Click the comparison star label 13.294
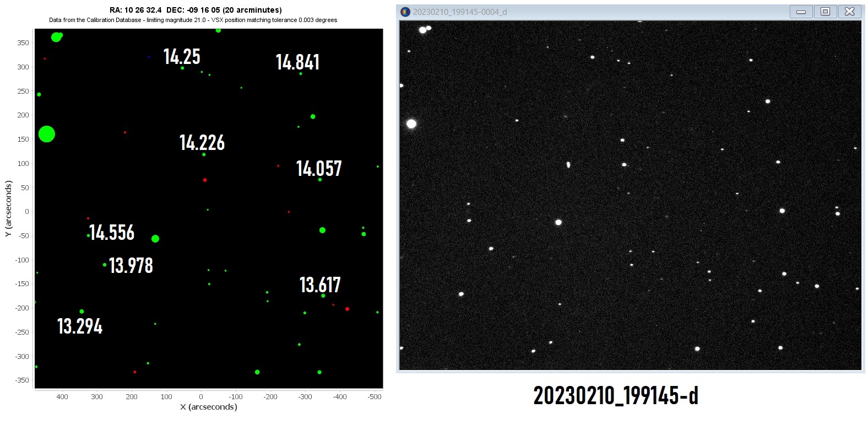The height and width of the screenshot is (424, 868). tap(80, 326)
